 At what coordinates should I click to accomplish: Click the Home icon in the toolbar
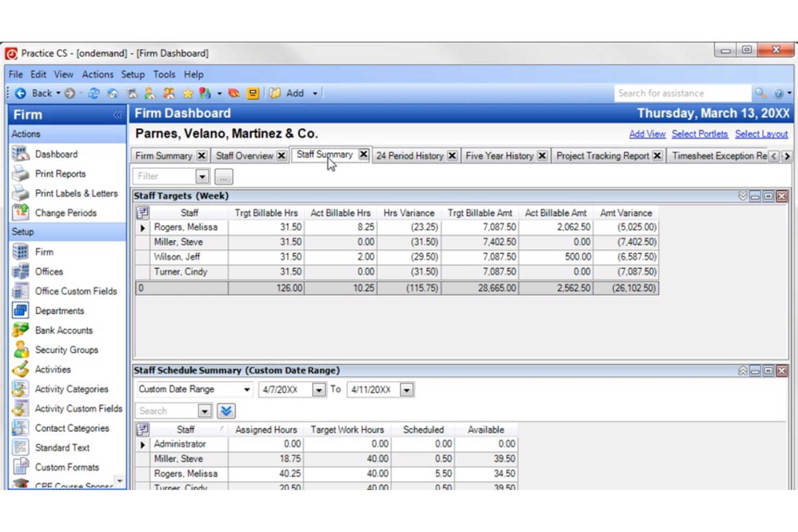(x=113, y=93)
